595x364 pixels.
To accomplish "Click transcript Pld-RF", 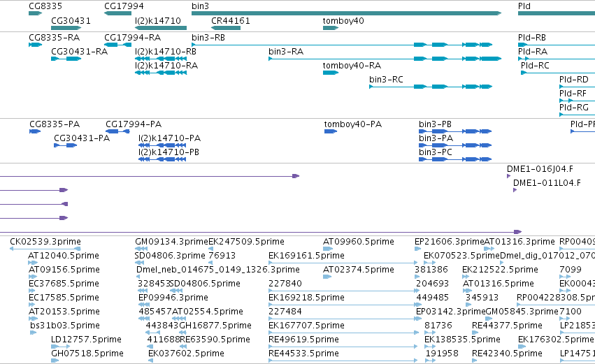I will [x=573, y=94].
